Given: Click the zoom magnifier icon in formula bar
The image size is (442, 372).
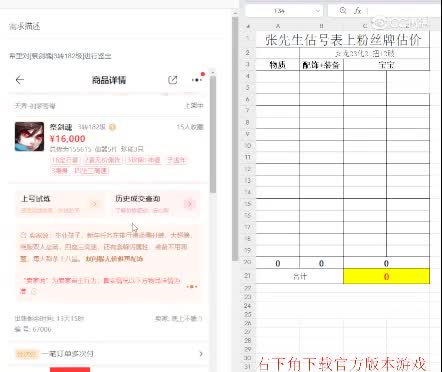Looking at the screenshot, I should click(343, 11).
